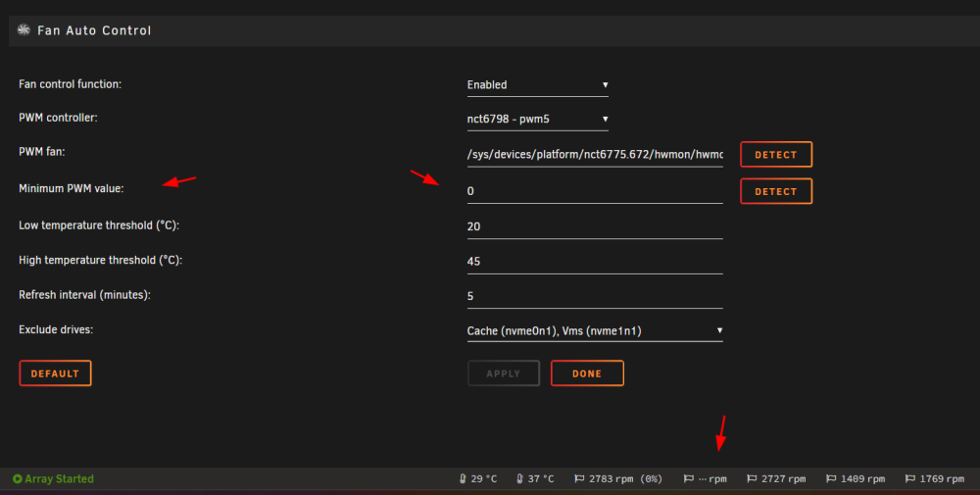This screenshot has width=980, height=495.
Task: Click the fan icon beside Fan Auto Control
Action: [24, 30]
